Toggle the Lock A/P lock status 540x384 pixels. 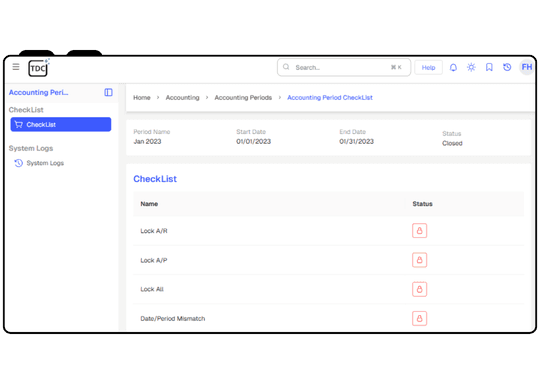419,260
